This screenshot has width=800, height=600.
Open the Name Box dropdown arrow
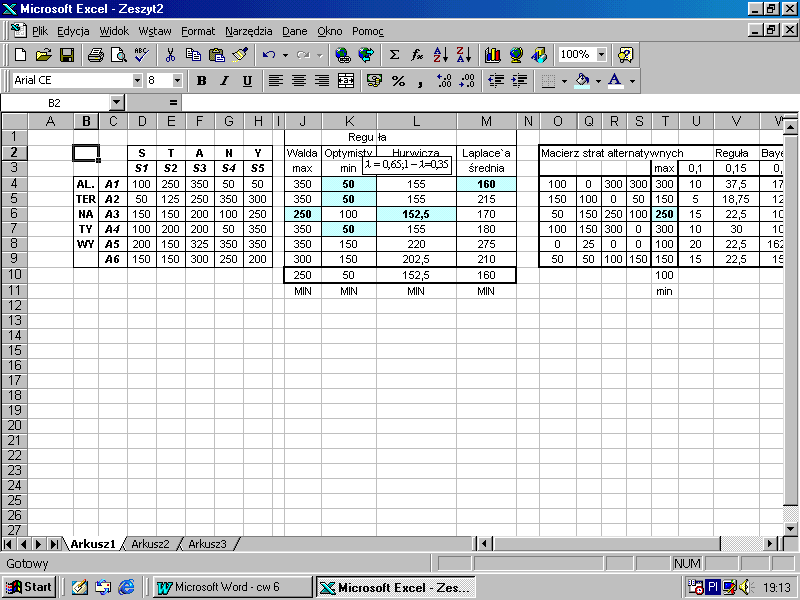tap(116, 102)
